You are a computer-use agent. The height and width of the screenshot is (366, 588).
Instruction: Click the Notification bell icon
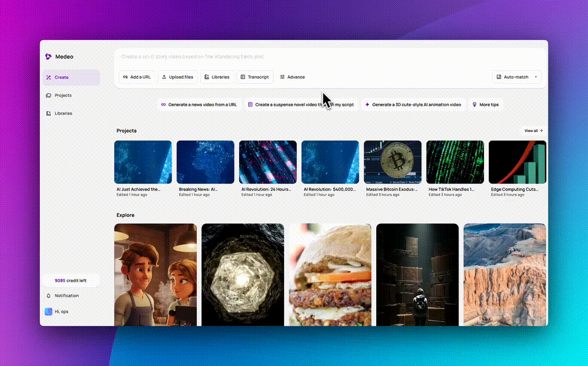pos(48,296)
